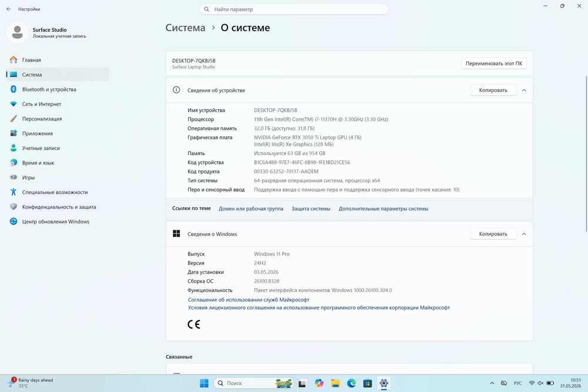The width and height of the screenshot is (588, 392).
Task: Click the info icon beside Сведения об устройстве
Action: click(176, 90)
